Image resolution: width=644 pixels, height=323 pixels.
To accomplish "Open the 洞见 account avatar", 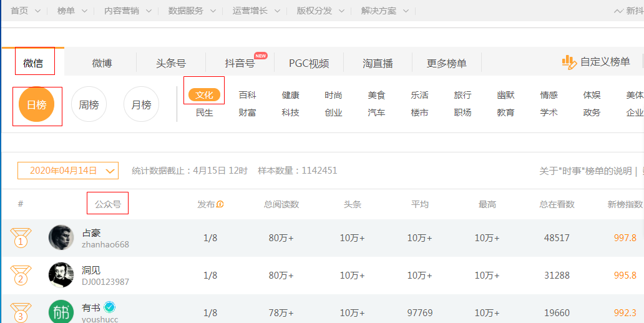I will pos(61,275).
